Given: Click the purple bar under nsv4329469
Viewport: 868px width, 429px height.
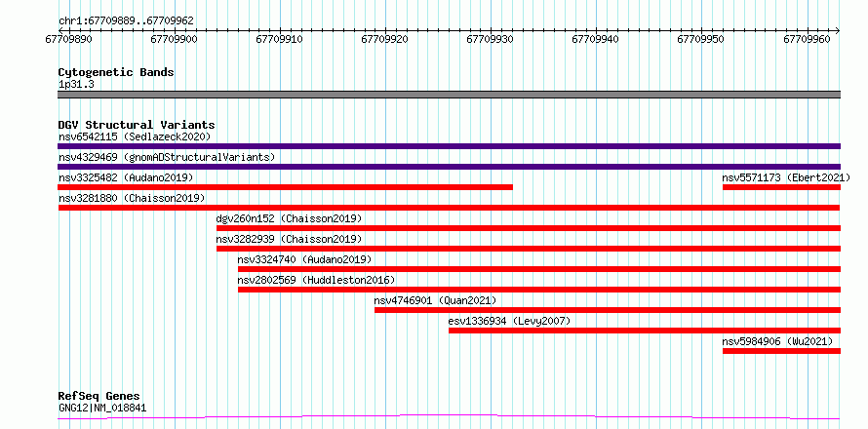Looking at the screenshot, I should point(449,167).
